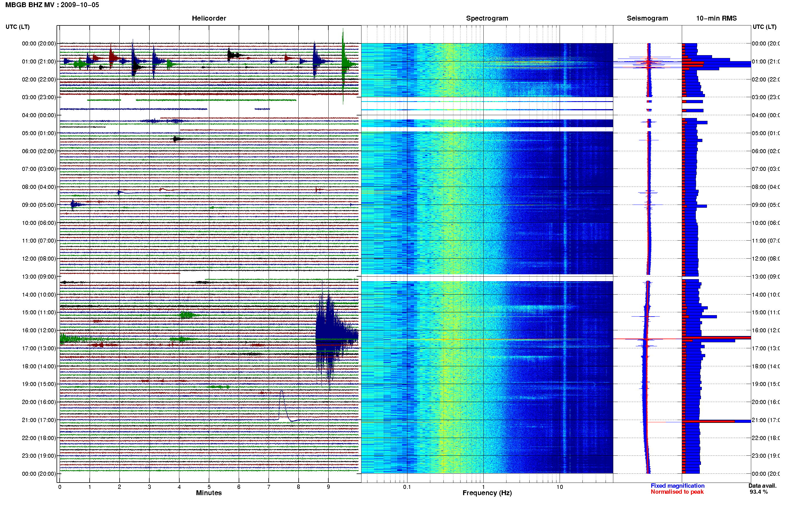Click the "UTC (LT)" label beside 10-min RMS
This screenshot has width=812, height=508.
[x=764, y=27]
